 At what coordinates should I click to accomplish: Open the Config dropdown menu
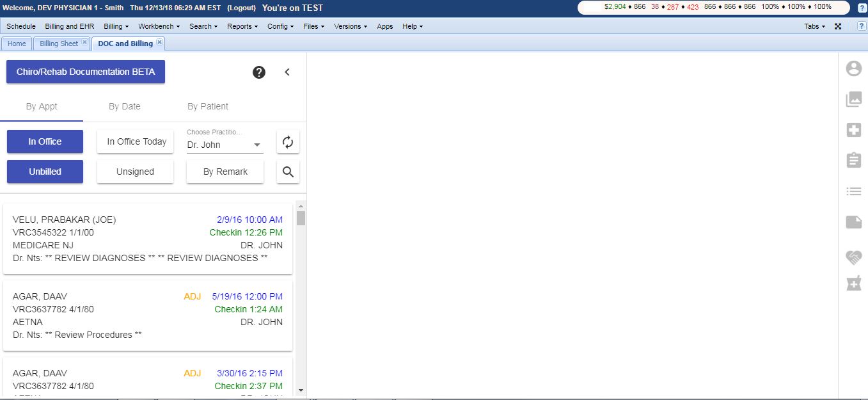281,26
